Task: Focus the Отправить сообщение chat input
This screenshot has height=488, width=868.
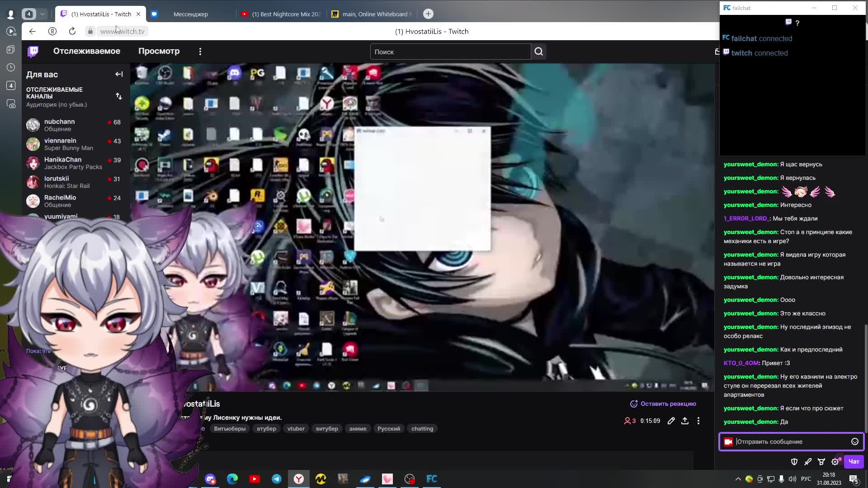Action: point(791,441)
